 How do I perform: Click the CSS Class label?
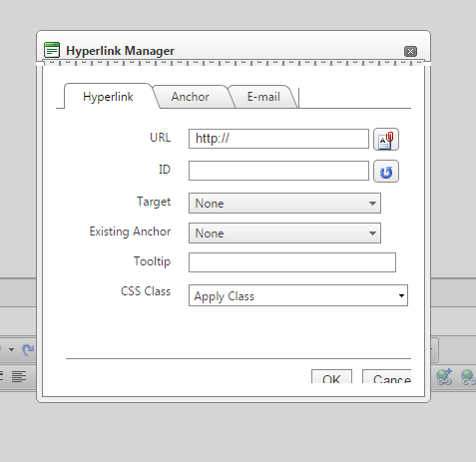pos(146,291)
